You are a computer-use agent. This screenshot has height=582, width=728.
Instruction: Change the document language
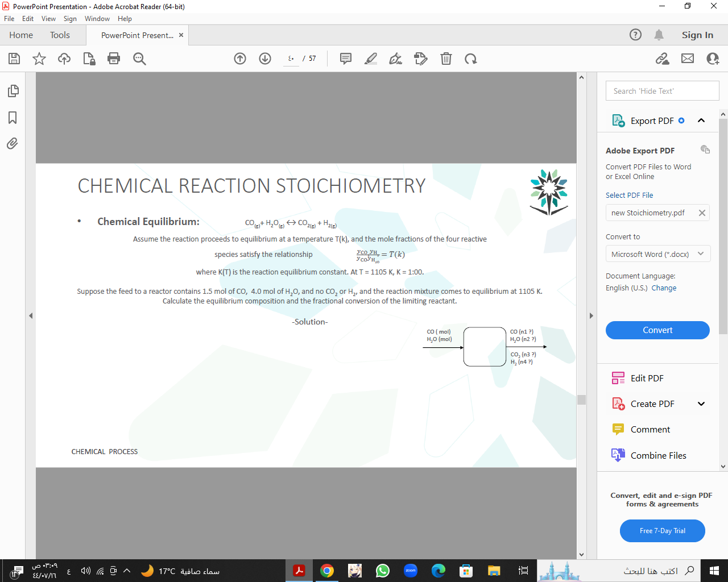tap(665, 288)
